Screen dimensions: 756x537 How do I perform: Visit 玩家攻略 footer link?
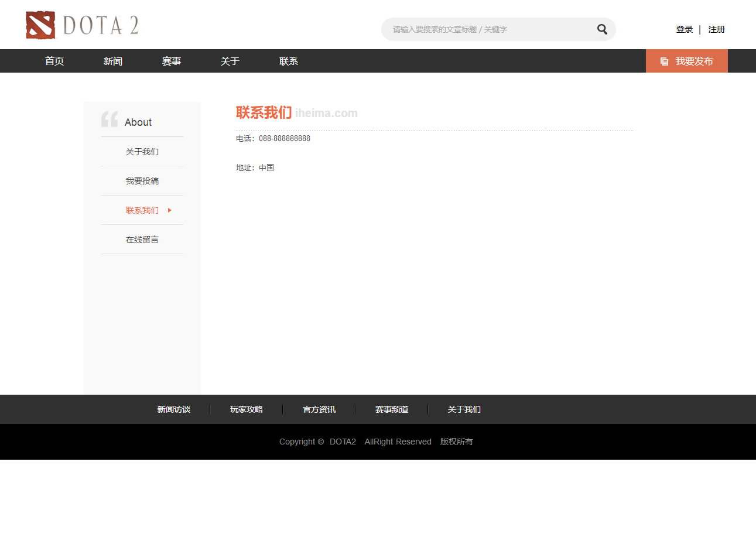pyautogui.click(x=247, y=409)
